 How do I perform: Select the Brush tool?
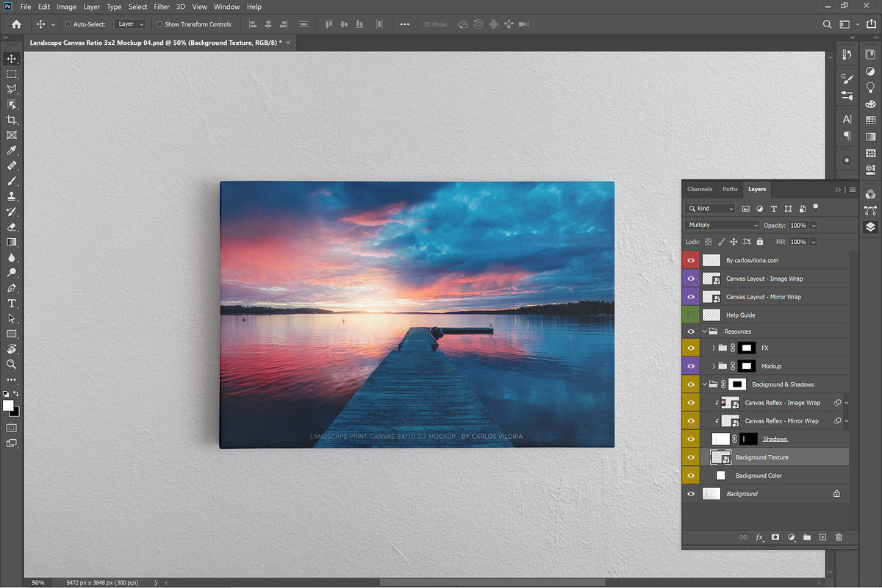pyautogui.click(x=12, y=181)
